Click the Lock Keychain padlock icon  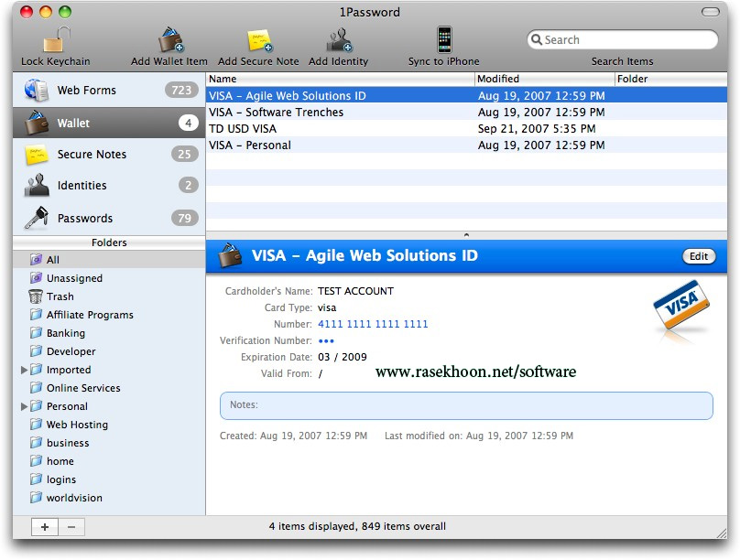coord(56,39)
